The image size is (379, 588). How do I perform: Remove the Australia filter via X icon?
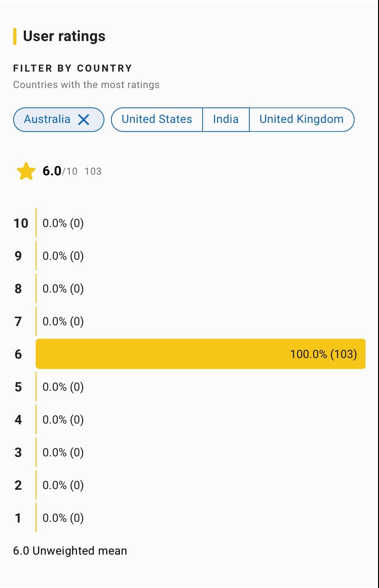pos(84,120)
